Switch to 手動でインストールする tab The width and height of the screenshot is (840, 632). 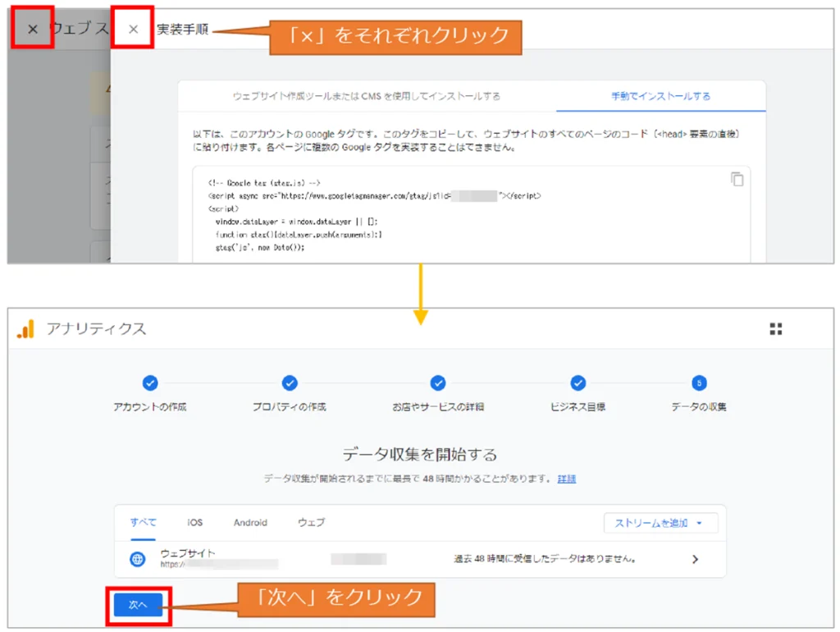[x=660, y=96]
